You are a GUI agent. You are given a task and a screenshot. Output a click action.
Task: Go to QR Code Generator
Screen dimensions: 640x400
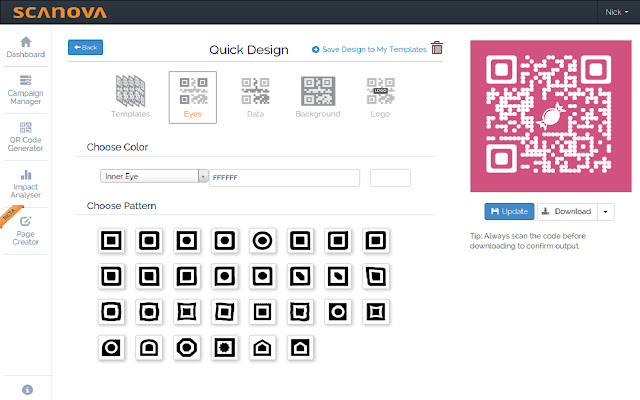point(26,137)
